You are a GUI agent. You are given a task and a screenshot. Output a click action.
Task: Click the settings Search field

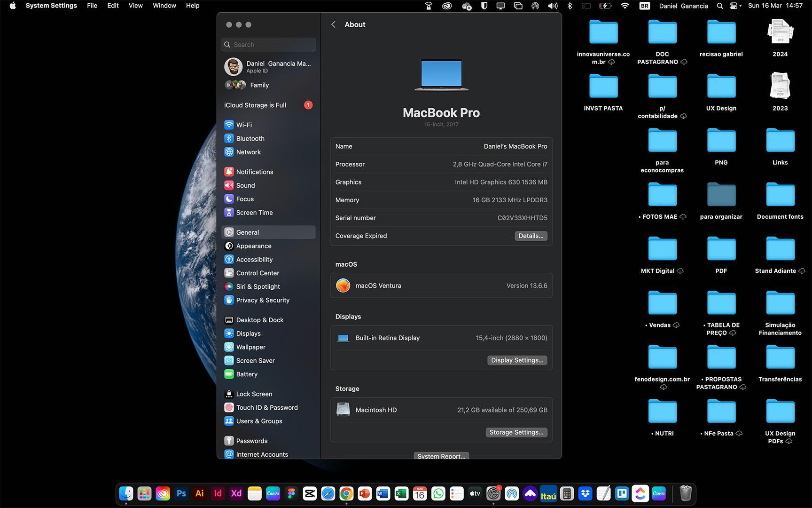pyautogui.click(x=268, y=45)
